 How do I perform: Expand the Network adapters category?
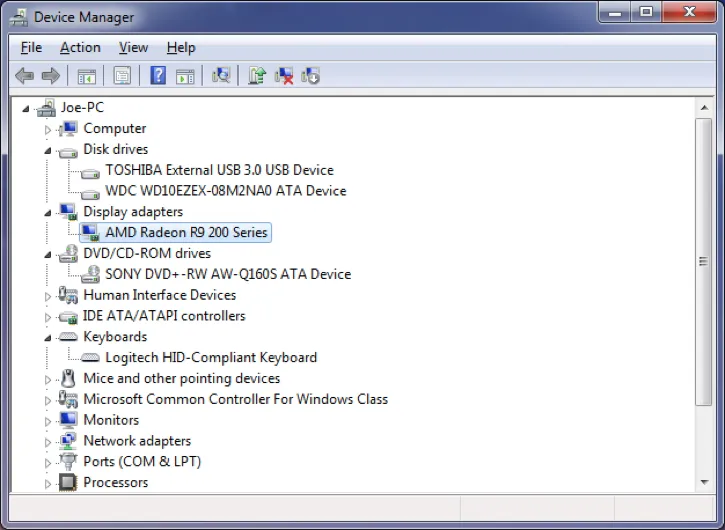pos(47,441)
